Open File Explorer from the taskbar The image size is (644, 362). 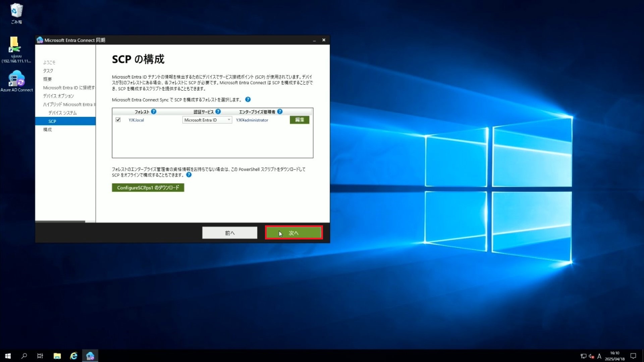click(x=57, y=356)
